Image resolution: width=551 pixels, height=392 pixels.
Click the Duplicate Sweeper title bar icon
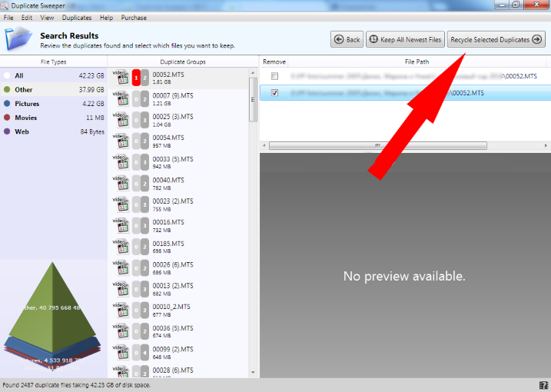coord(5,5)
